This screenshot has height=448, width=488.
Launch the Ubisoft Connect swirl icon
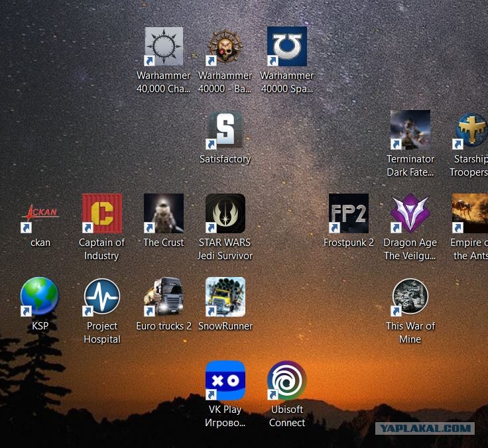tap(287, 380)
